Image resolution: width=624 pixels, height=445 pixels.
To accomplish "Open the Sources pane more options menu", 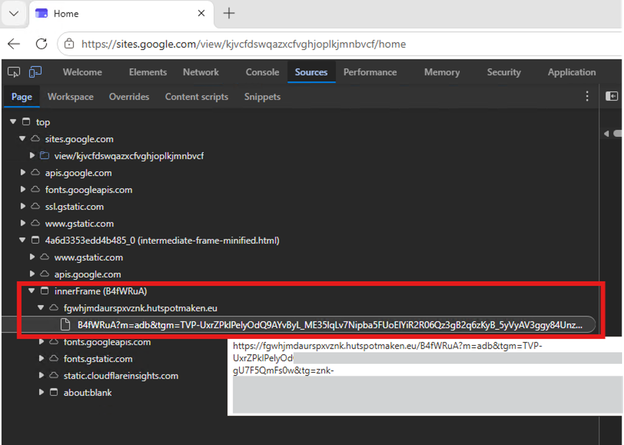I will pos(587,96).
